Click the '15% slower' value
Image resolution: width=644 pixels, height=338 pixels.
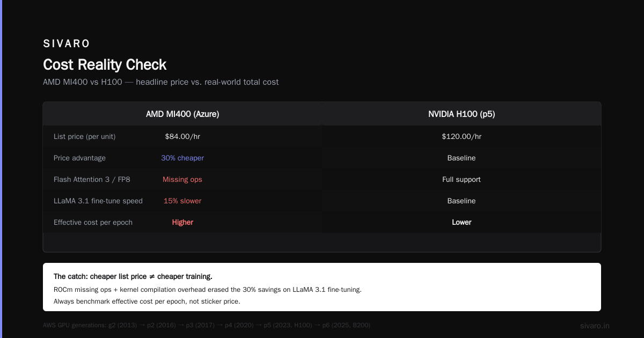click(x=182, y=201)
